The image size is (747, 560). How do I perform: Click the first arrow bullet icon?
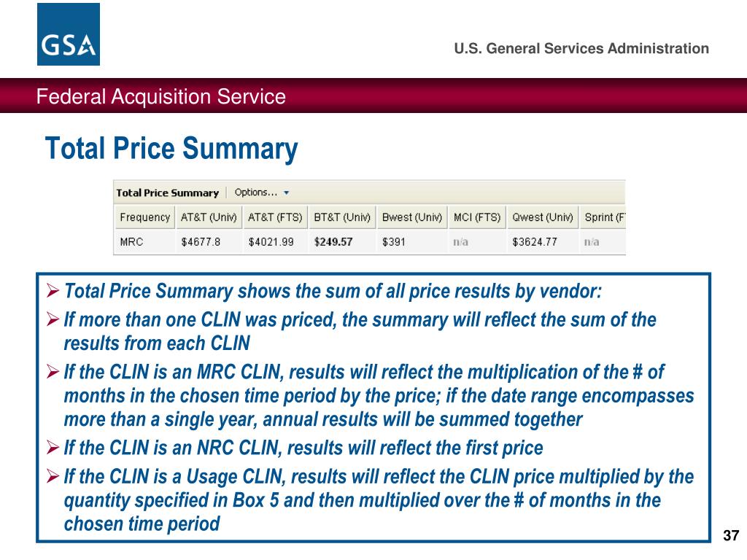click(x=53, y=290)
